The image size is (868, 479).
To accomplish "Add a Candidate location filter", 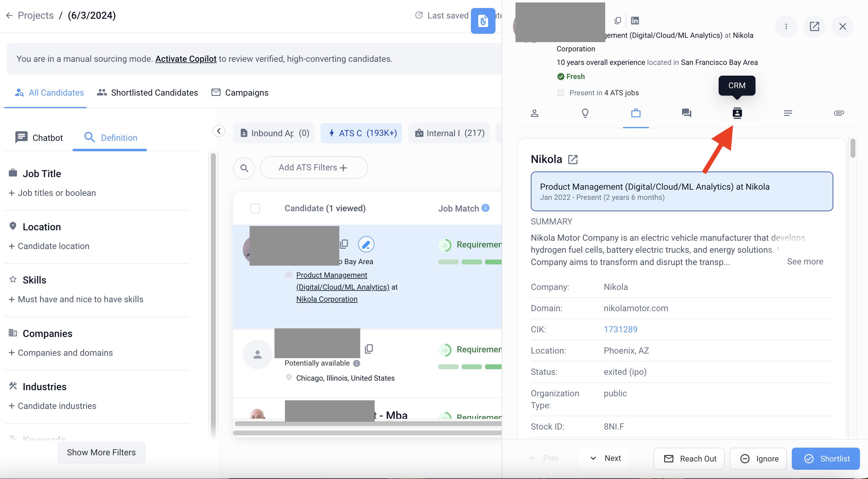I will [x=49, y=246].
